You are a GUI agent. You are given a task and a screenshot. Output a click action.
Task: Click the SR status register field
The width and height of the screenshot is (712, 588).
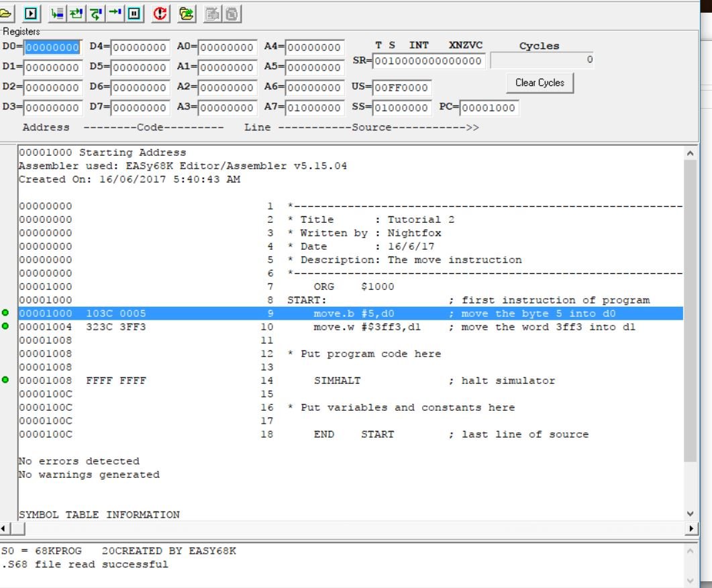pos(429,61)
